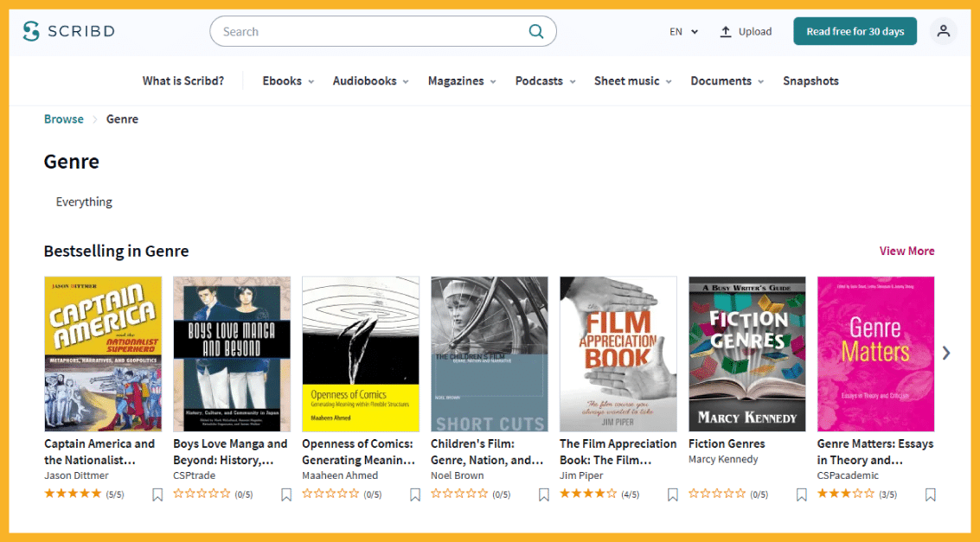This screenshot has width=980, height=542.
Task: Bookmark Children's Film book
Action: click(x=544, y=494)
